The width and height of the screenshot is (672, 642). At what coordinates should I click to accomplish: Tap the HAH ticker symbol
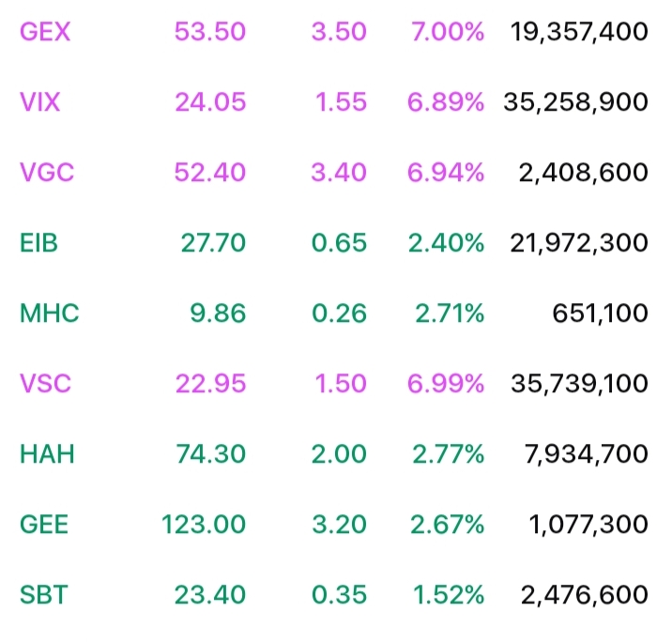47,454
